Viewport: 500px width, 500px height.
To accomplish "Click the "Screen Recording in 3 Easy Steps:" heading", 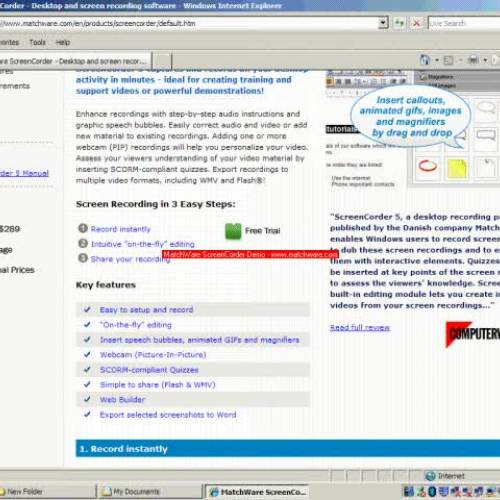I will (155, 204).
